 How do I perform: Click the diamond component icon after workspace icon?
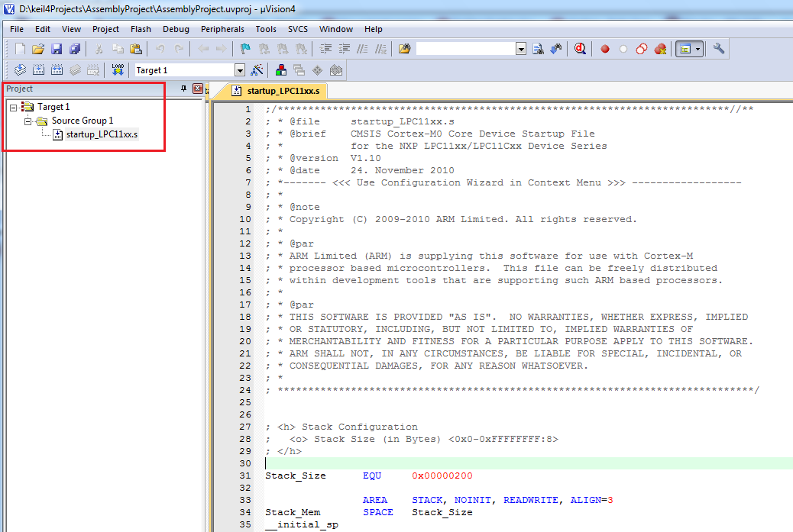(x=318, y=70)
